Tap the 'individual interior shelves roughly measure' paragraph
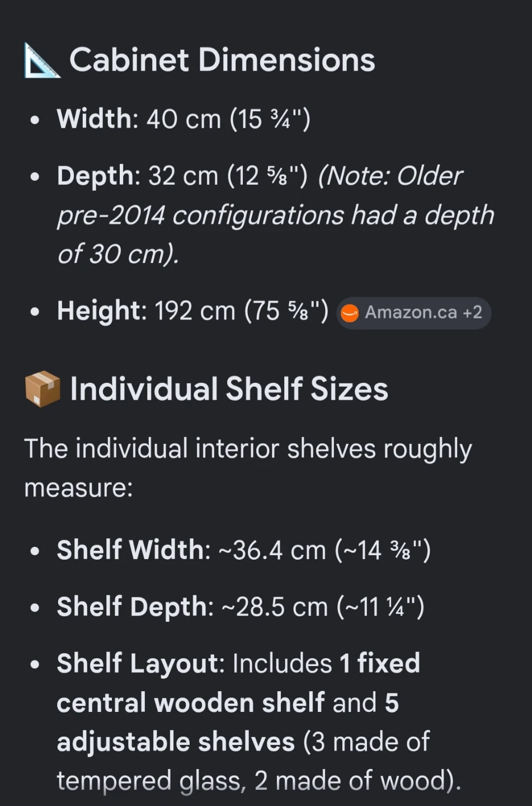 tap(248, 468)
